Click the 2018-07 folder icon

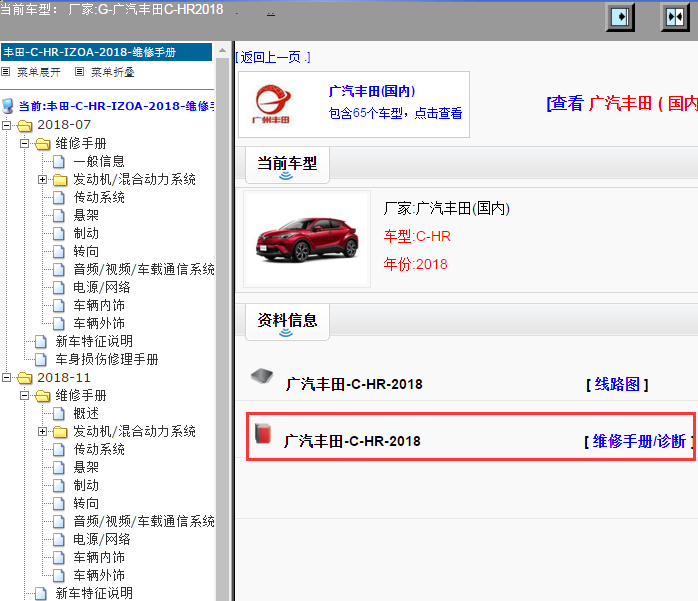pyautogui.click(x=25, y=126)
